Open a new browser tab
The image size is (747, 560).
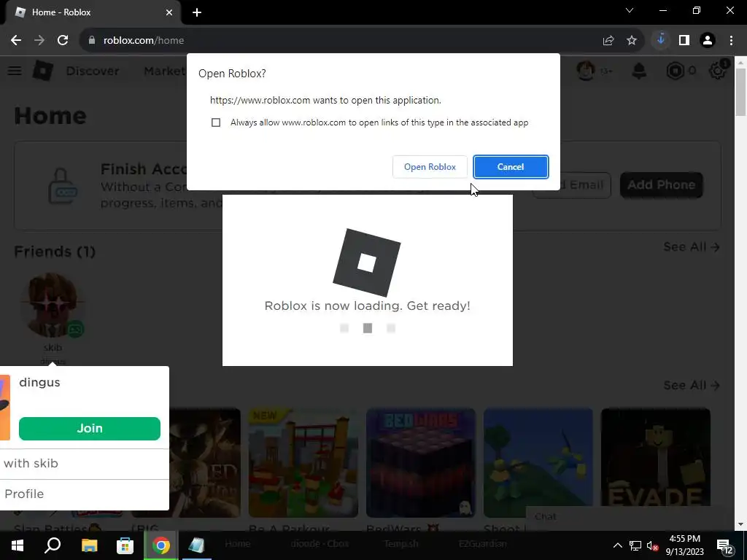click(197, 12)
